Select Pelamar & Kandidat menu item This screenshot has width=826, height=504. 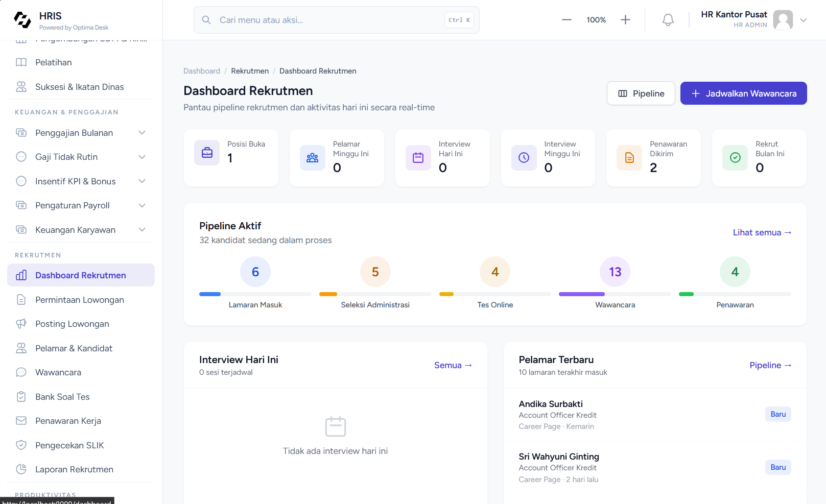pos(81,348)
